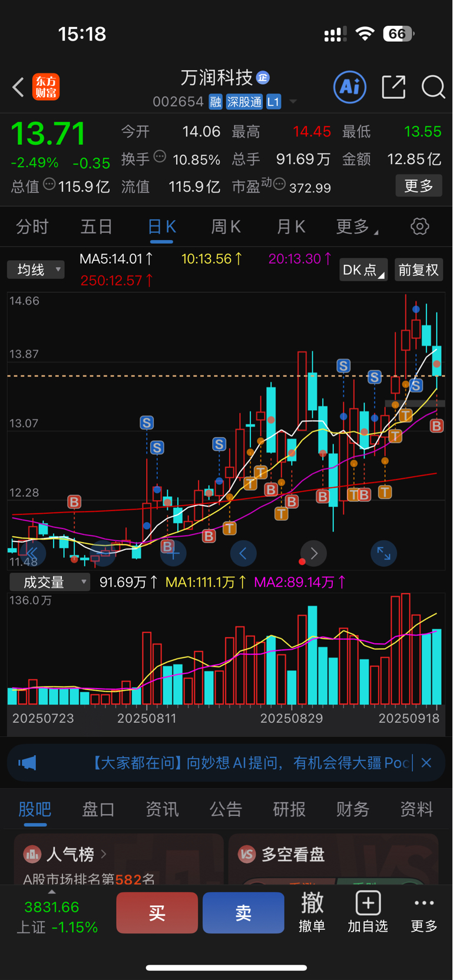Open the 东方财富 logo icon

(x=46, y=87)
